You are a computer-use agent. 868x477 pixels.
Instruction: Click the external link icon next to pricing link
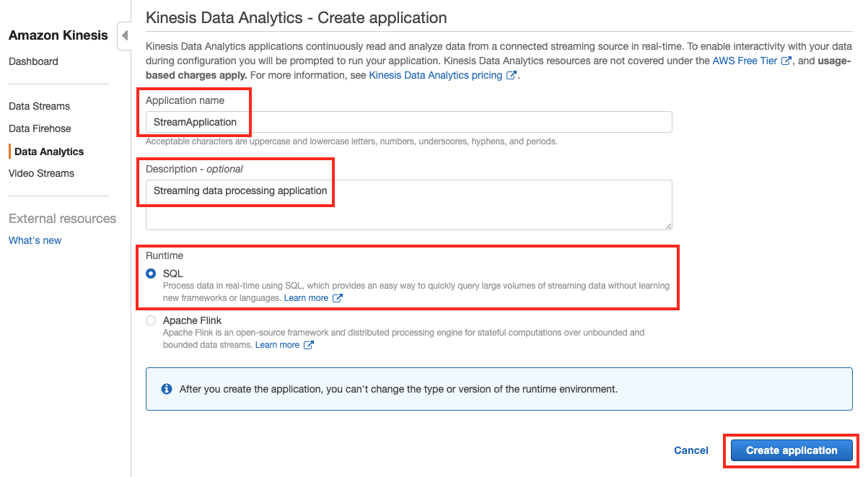512,74
